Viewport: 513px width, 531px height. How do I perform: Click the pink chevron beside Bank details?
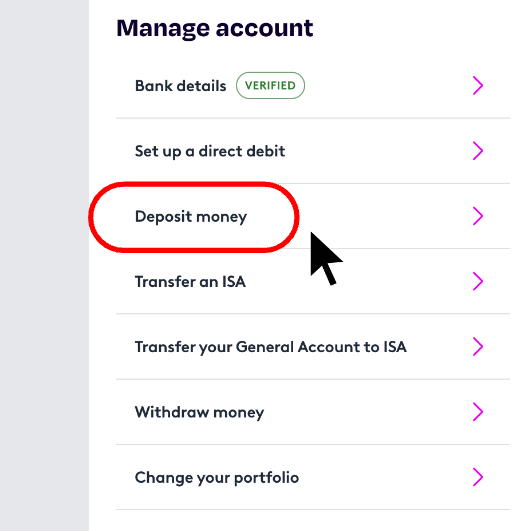tap(477, 86)
